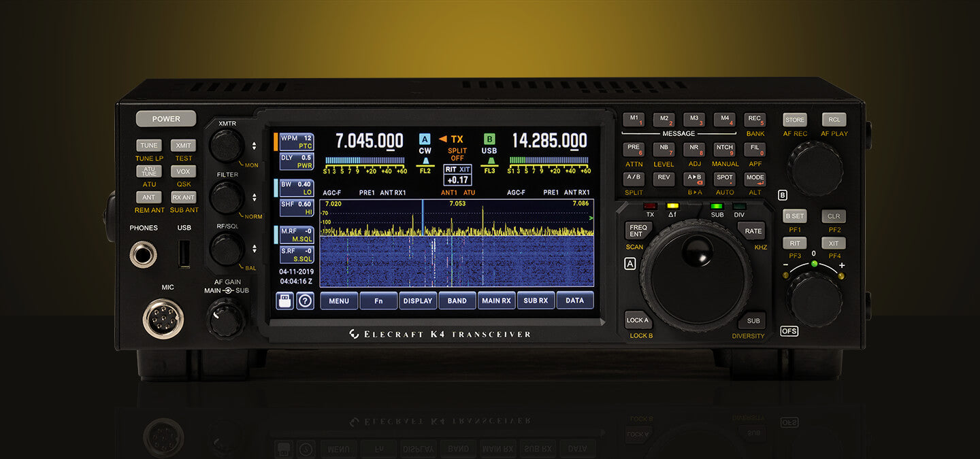Screen dimensions: 980x459
Task: Toggle VOX using the VOX button
Action: pyautogui.click(x=183, y=171)
